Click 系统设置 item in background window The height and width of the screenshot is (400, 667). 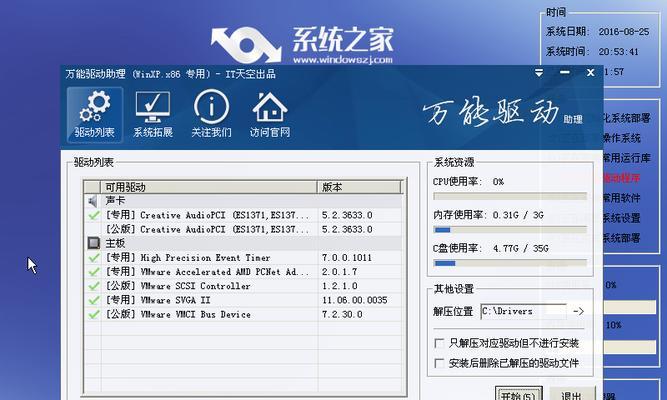coord(621,218)
